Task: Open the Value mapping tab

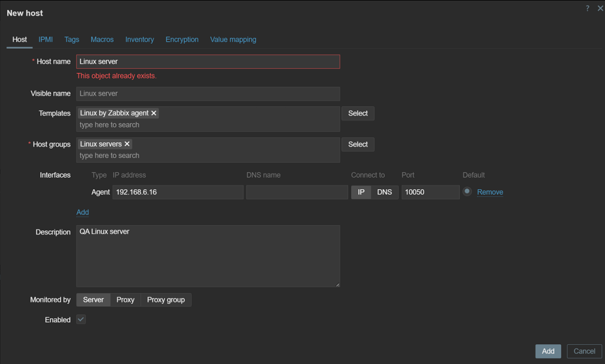Action: point(233,39)
